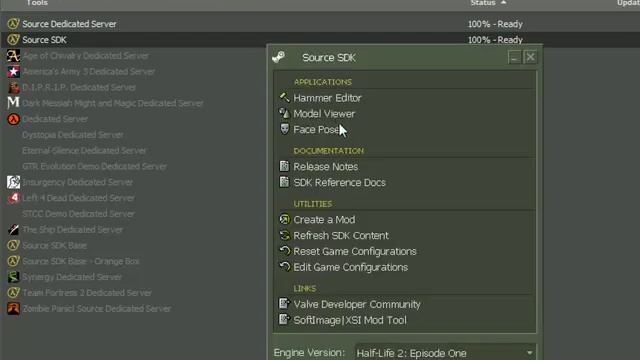Open Release Notes
The image size is (640, 360).
(x=326, y=167)
